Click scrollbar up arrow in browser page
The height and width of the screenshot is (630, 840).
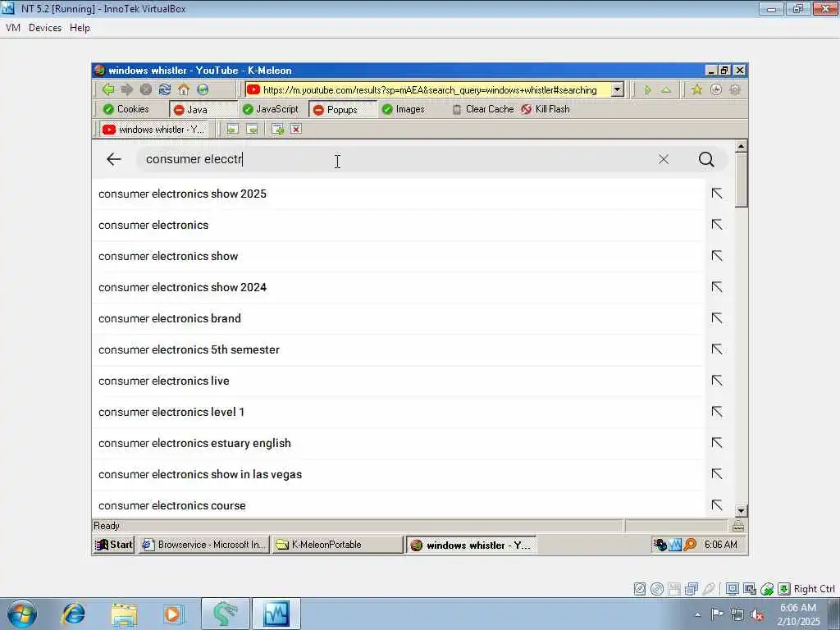741,146
